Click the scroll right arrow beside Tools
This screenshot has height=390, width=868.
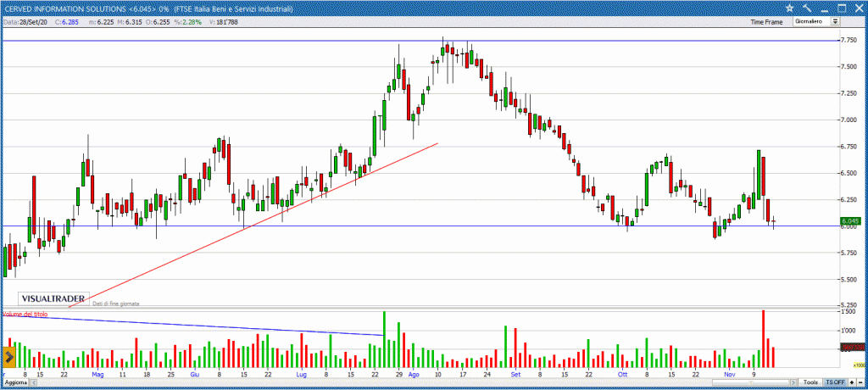[793, 383]
